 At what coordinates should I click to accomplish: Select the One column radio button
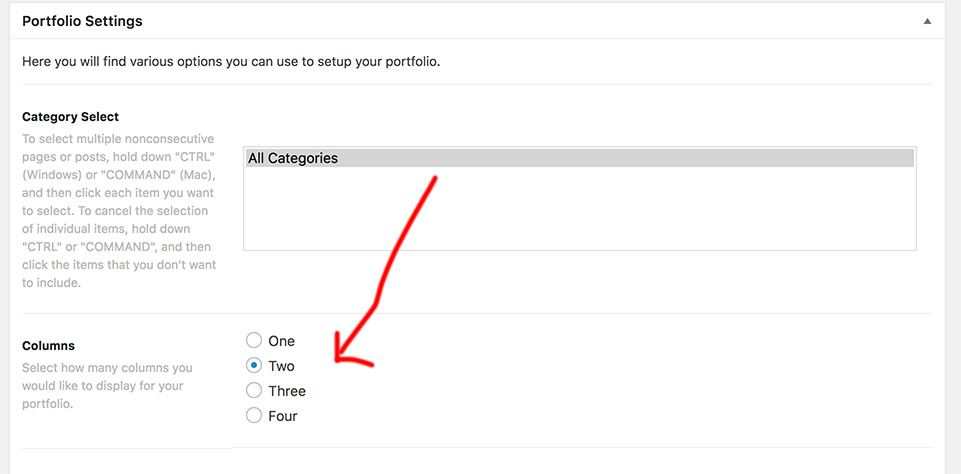[x=254, y=341]
